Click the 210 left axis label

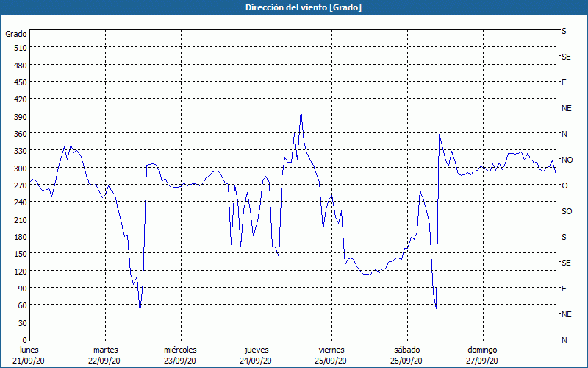coord(21,219)
